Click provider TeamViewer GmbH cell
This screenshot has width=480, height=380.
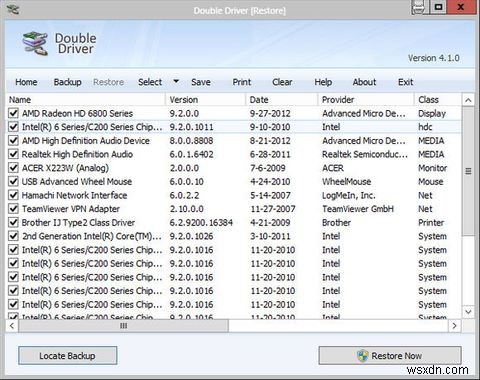point(358,209)
